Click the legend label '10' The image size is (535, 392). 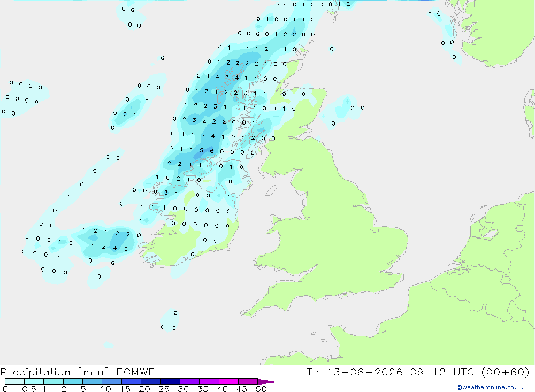[105, 389]
